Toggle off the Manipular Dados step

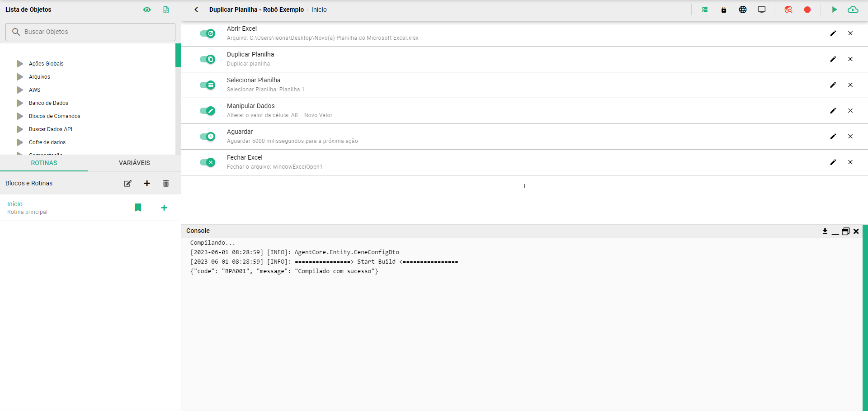coord(208,111)
